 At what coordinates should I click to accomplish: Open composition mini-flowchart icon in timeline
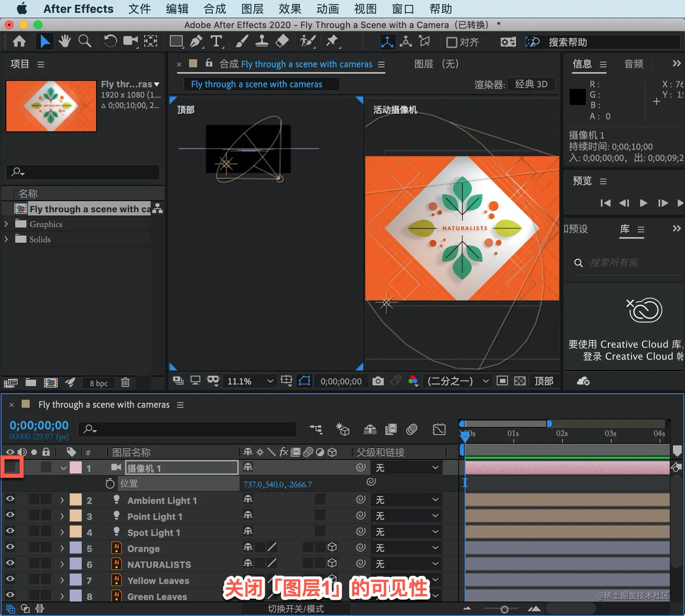(x=316, y=429)
